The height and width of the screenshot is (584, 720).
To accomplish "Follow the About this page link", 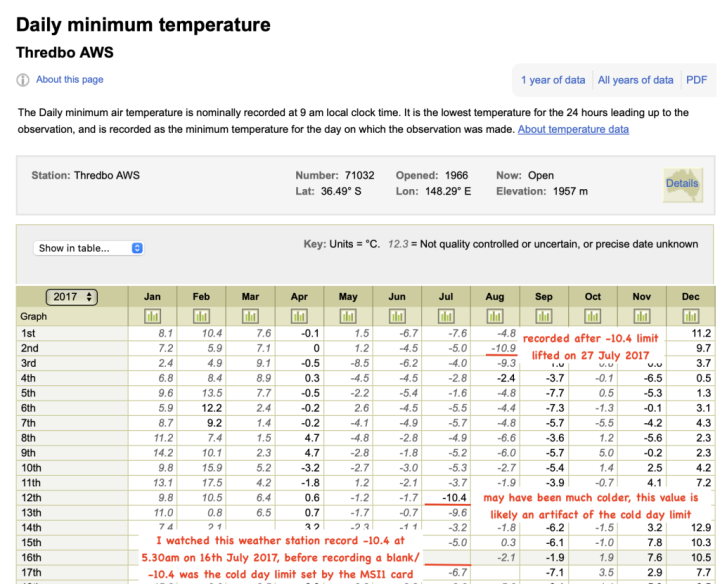I will pyautogui.click(x=70, y=79).
